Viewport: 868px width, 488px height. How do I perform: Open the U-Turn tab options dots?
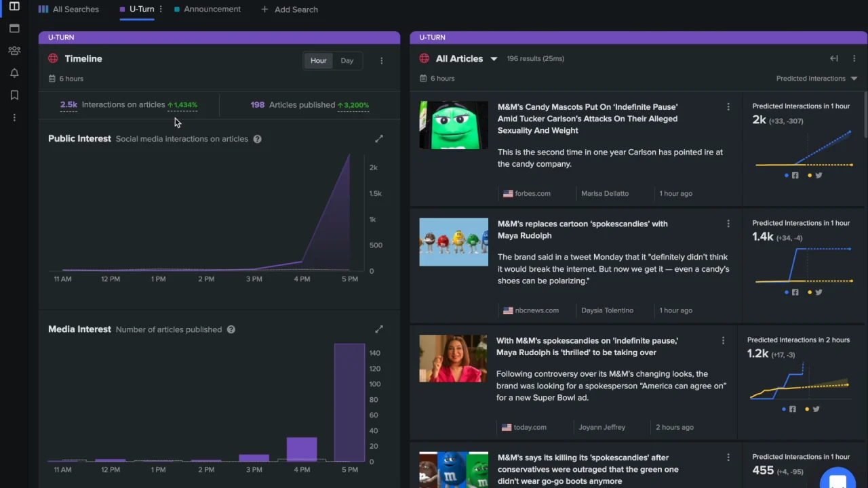click(161, 9)
